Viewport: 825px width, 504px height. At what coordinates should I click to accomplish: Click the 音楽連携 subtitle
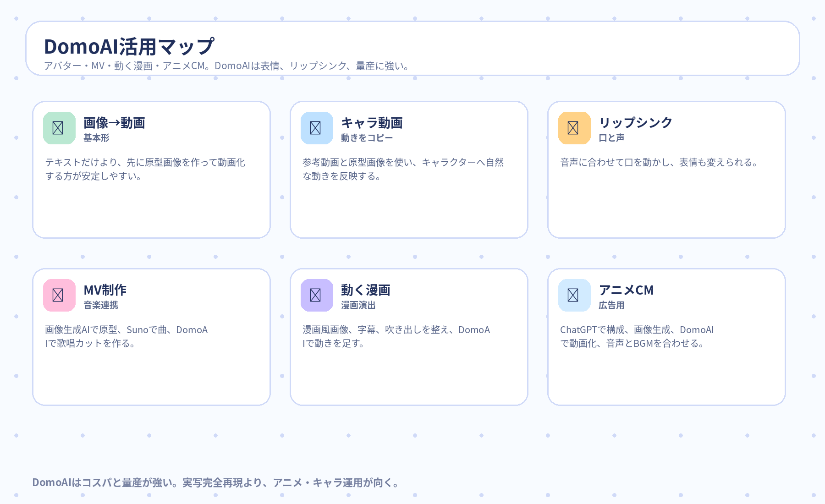point(101,305)
